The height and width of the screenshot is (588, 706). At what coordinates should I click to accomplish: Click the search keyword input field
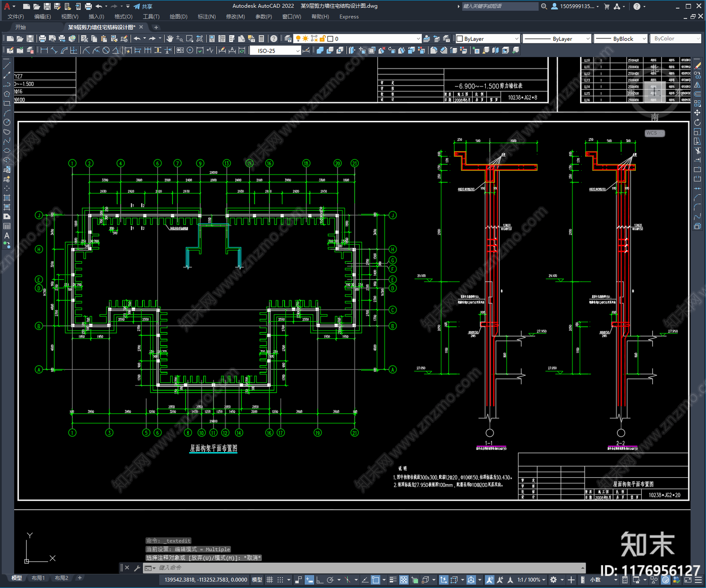tap(500, 6)
